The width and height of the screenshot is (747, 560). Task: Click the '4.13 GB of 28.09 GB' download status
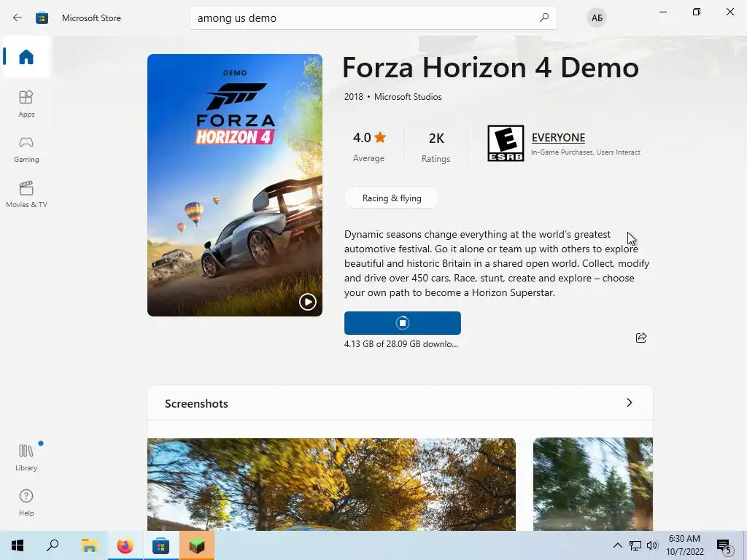coord(401,344)
